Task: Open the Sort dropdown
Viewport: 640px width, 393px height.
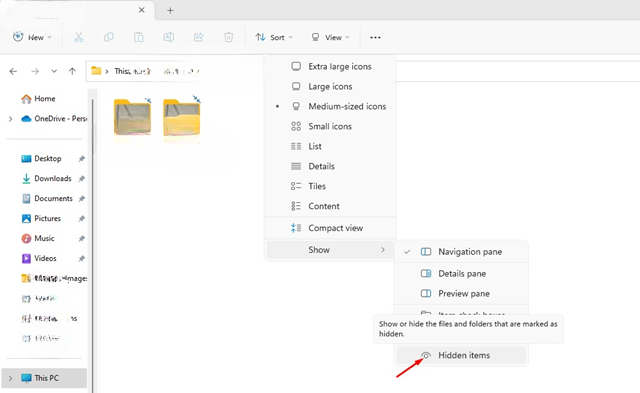Action: pyautogui.click(x=274, y=38)
